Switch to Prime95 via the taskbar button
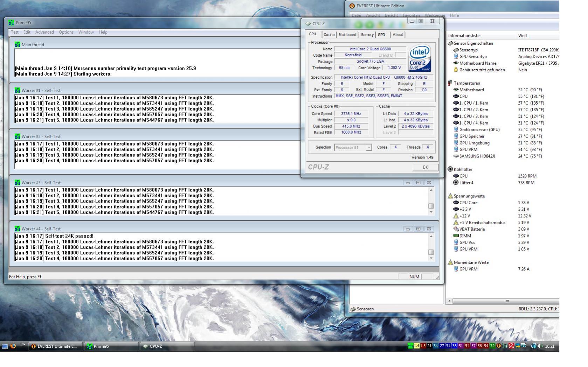 point(112,346)
